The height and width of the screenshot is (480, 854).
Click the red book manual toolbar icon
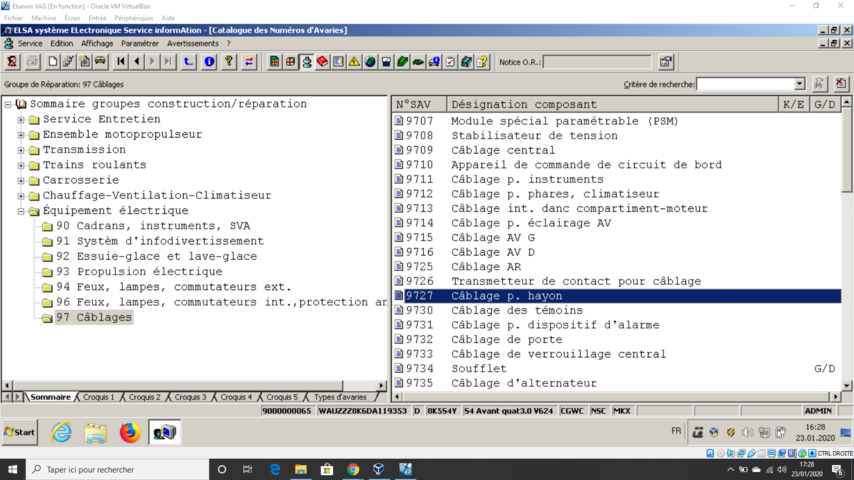coord(322,62)
